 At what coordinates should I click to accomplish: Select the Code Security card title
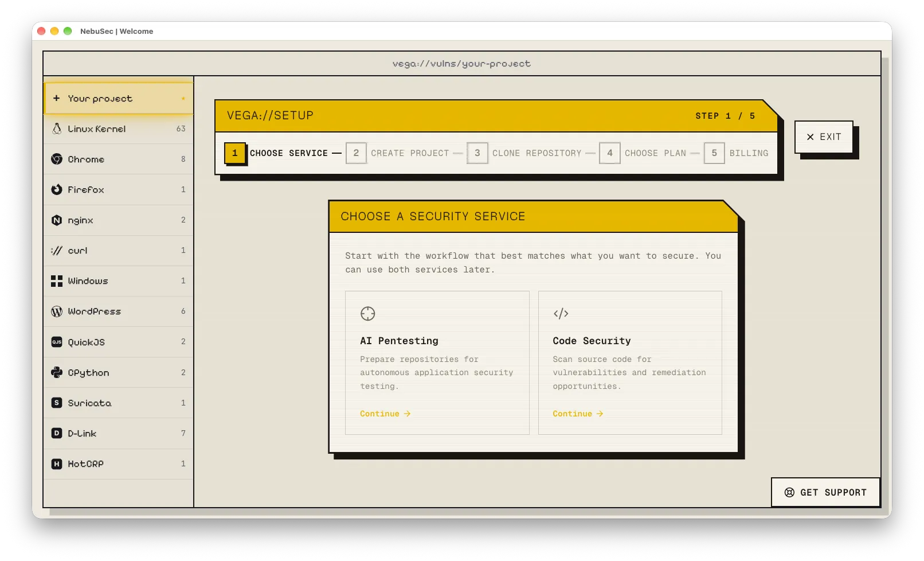(592, 341)
